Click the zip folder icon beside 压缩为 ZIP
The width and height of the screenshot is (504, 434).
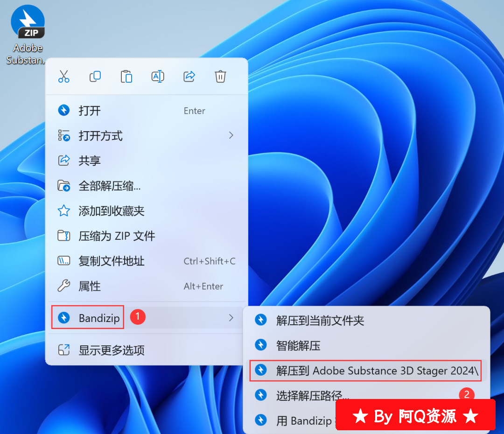[x=63, y=236]
